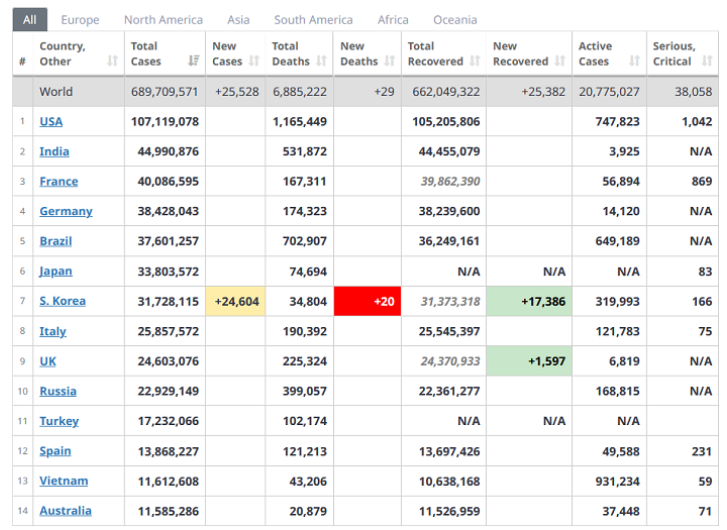Click Active Cases sort arrows
Screen dimensions: 727x530
634,61
